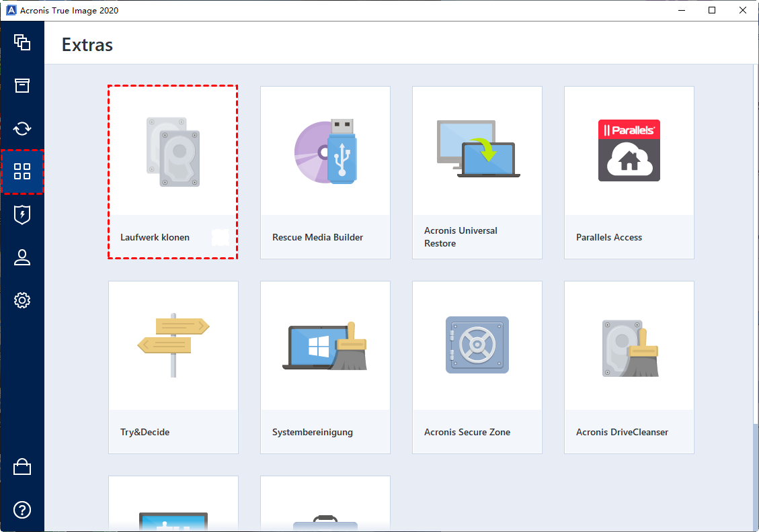Close the Acronis True Image window
This screenshot has height=532, width=759.
point(743,10)
